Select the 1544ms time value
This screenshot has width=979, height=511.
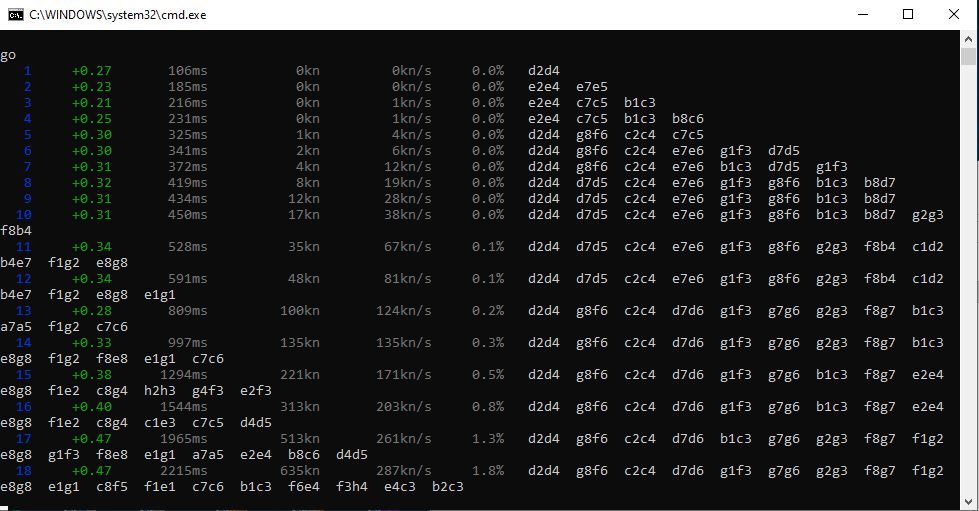pyautogui.click(x=184, y=407)
